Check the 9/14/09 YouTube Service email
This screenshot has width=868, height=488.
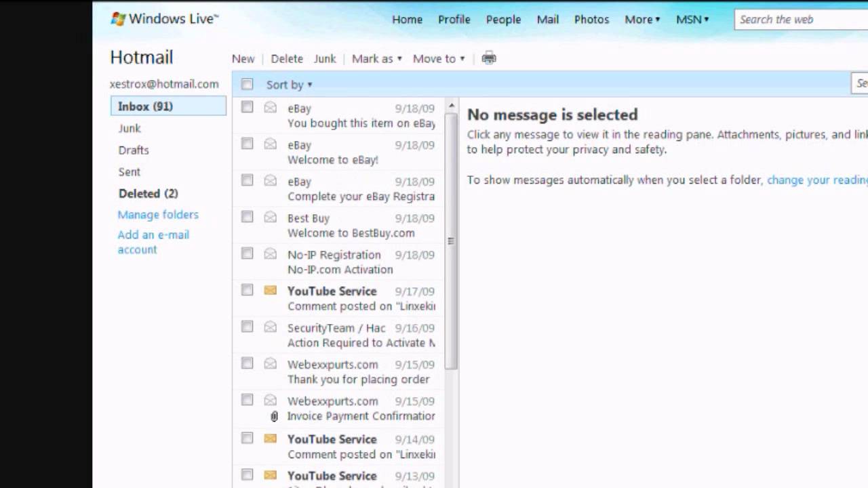tap(247, 439)
